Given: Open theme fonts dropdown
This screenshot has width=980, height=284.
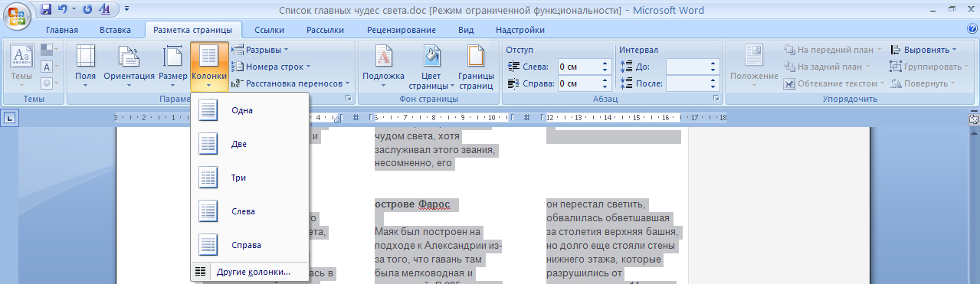Looking at the screenshot, I should click(x=49, y=67).
